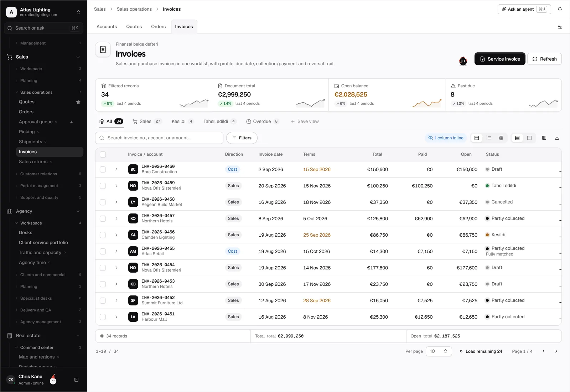570x392 pixels.
Task: Collapse the sidebar panel icon
Action: (76, 380)
